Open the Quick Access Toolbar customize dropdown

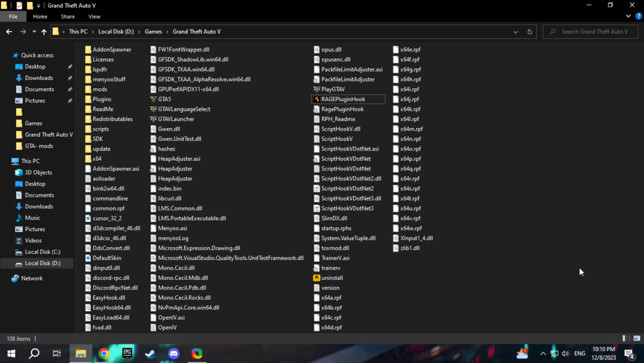[x=38, y=6]
